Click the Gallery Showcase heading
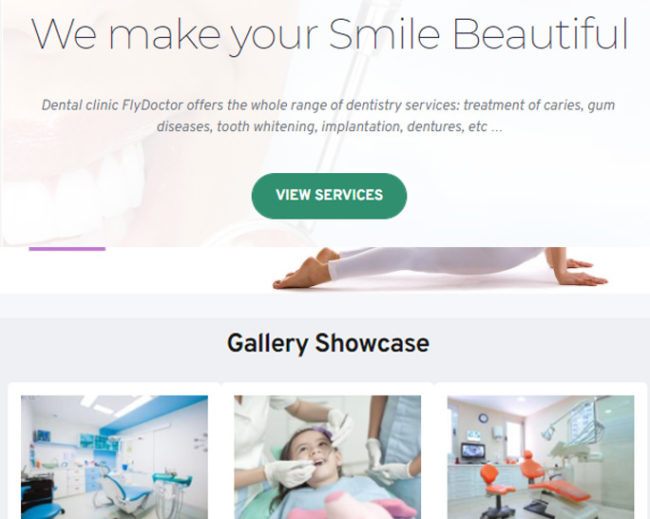 (328, 344)
